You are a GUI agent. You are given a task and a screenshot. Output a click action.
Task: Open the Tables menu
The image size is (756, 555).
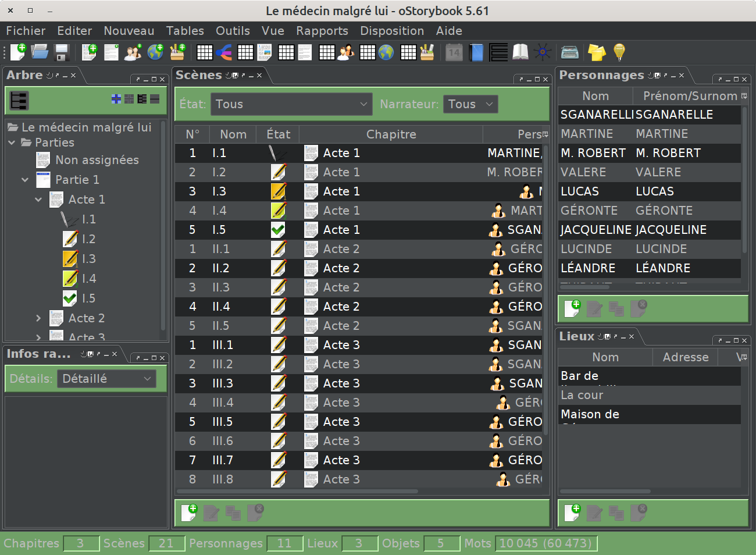click(185, 31)
